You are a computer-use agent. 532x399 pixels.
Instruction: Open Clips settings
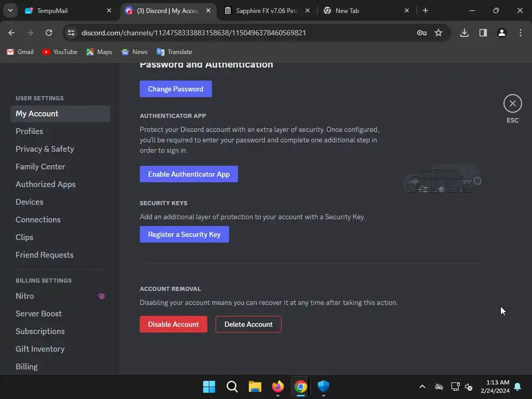coord(60,237)
